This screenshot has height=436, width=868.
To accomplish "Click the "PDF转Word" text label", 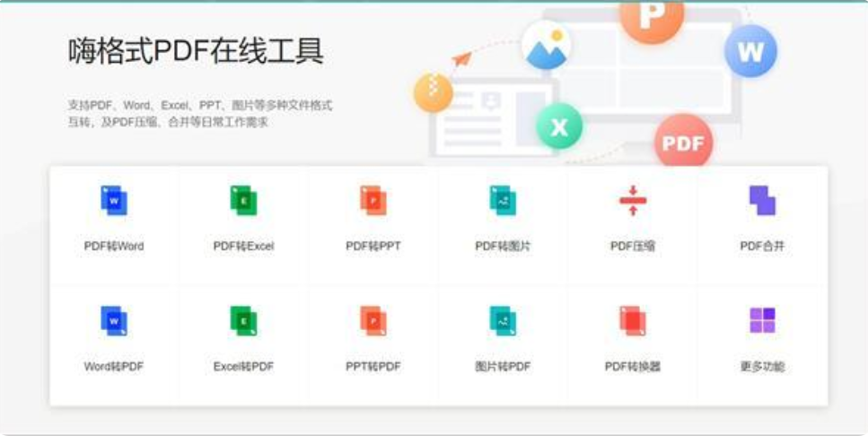I will [114, 246].
